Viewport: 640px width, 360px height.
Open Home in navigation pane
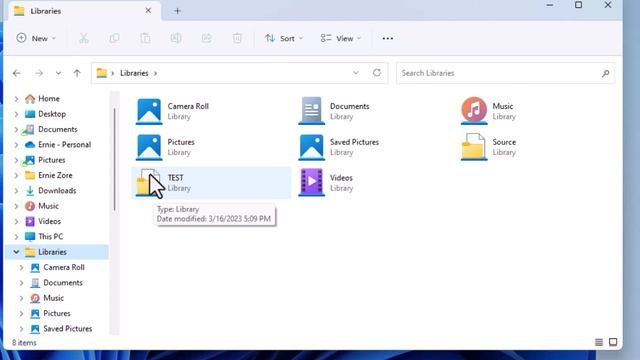pos(49,99)
